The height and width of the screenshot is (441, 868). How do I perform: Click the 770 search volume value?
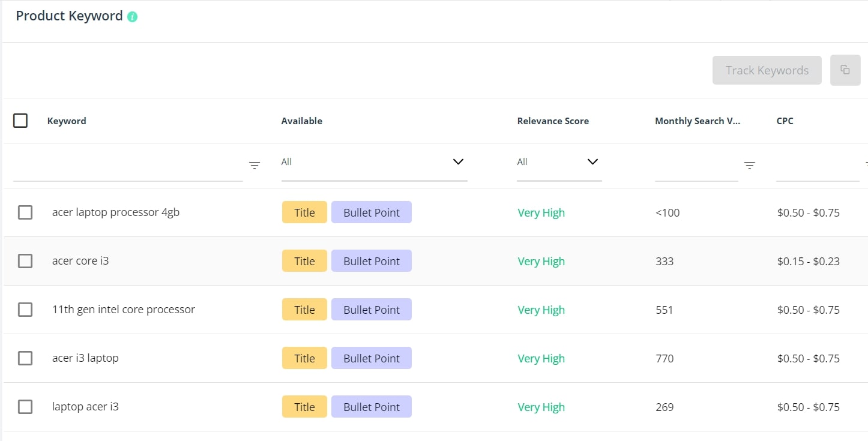[665, 358]
